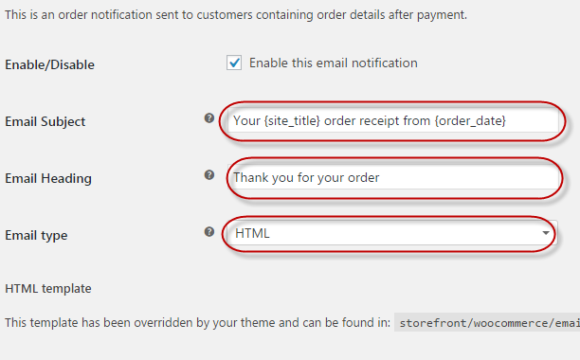Click the {site_title} placeholder in subject
Screen dimensions: 580x360
click(x=292, y=121)
